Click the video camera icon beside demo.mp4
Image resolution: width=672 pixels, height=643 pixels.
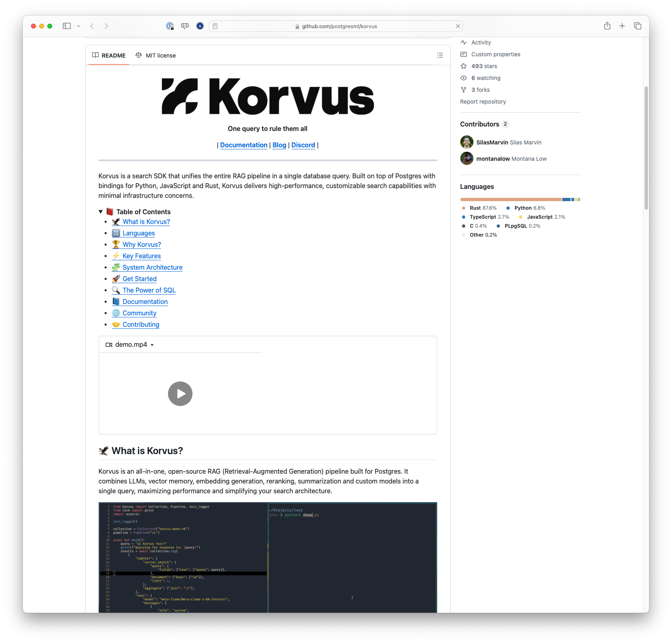tap(108, 344)
